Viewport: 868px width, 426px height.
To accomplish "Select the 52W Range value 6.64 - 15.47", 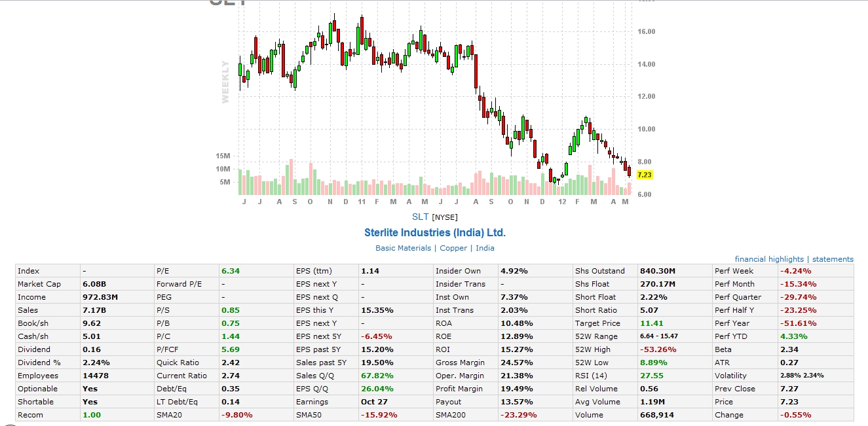I will (x=659, y=336).
